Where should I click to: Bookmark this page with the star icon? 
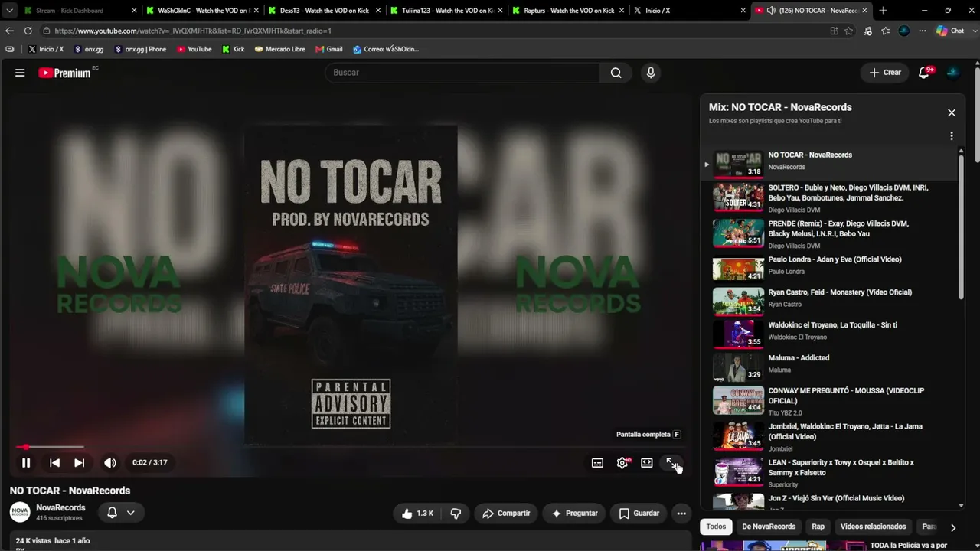pyautogui.click(x=848, y=31)
